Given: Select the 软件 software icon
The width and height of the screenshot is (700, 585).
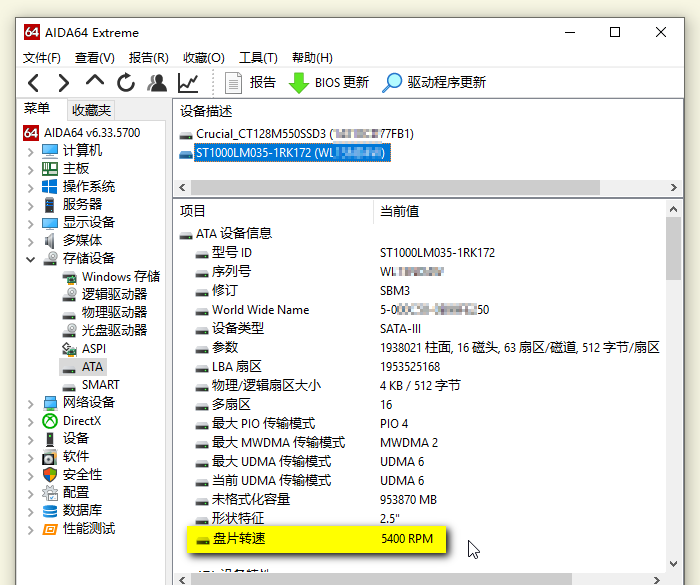Looking at the screenshot, I should point(50,457).
